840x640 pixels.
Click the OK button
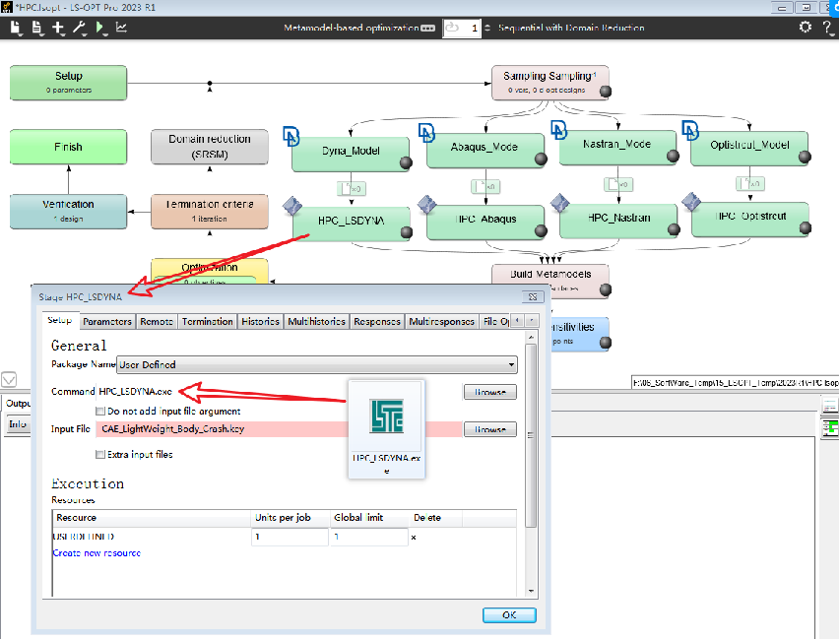[509, 615]
